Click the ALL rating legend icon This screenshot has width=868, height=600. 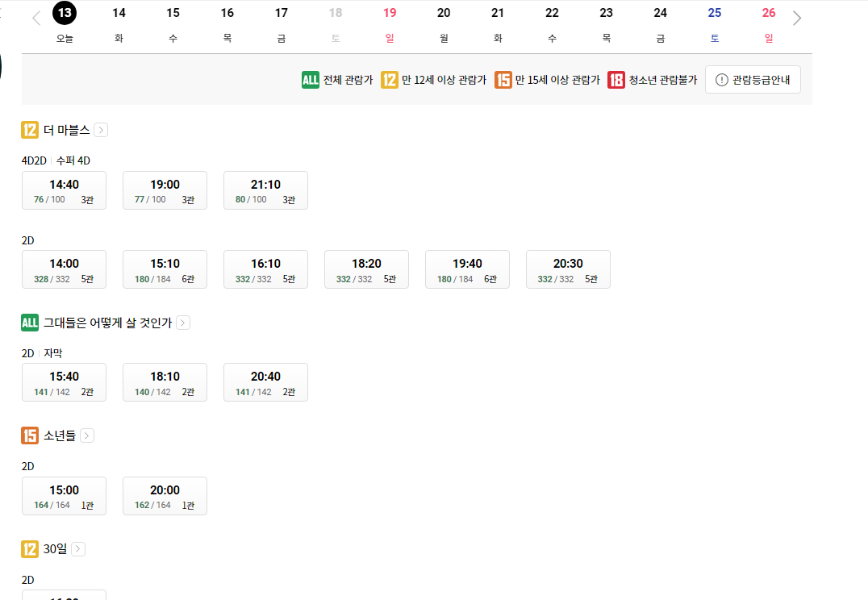[311, 80]
